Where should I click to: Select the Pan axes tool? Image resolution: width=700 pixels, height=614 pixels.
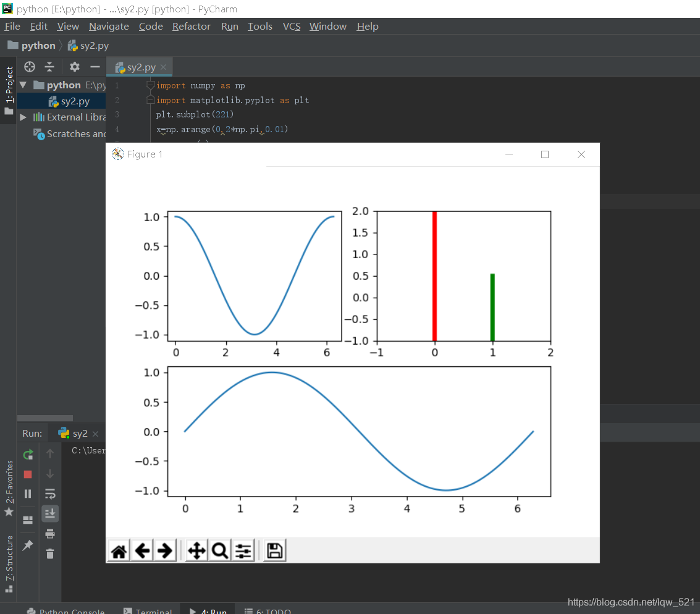(x=196, y=551)
